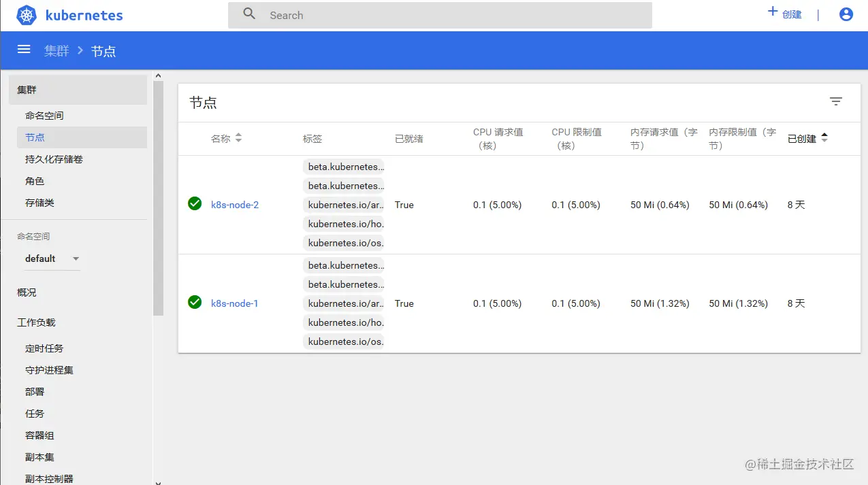Screen dimensions: 868x485
Task: Open the user account icon
Action: [846, 14]
